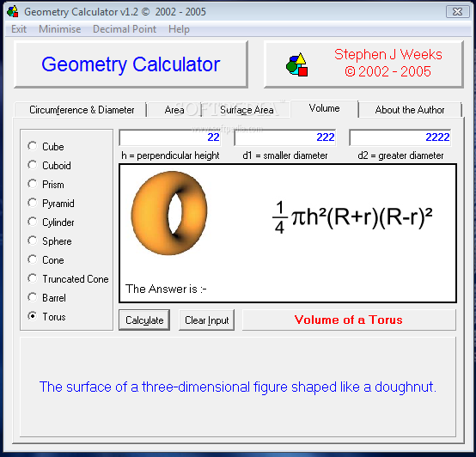
Task: Click 'd1 = smaller diameter' label
Action: click(x=285, y=155)
